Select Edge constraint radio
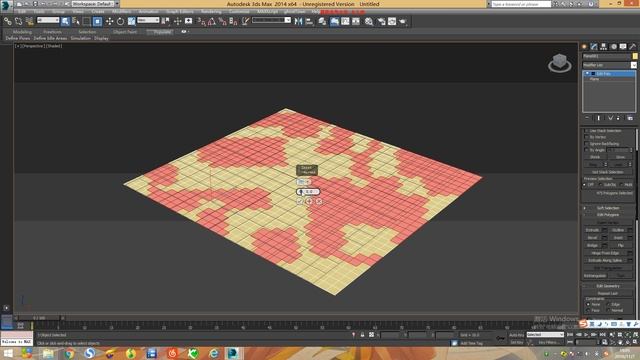Screen dimensions: 640x360 (x=609, y=304)
